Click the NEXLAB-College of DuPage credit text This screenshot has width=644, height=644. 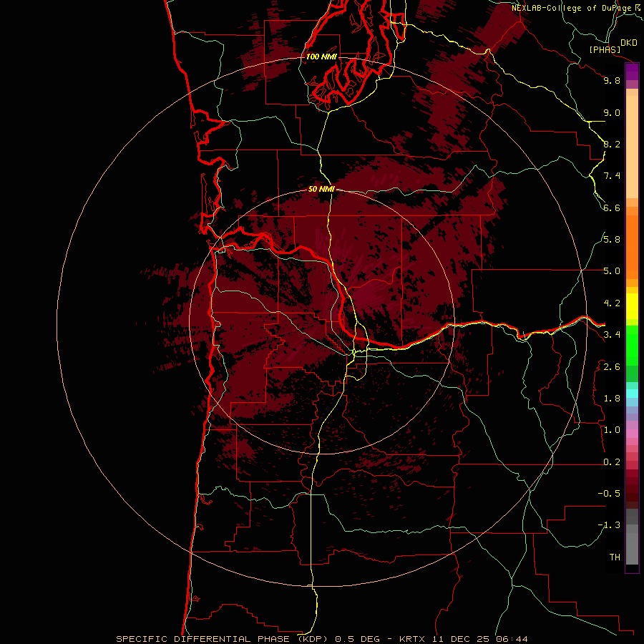coord(572,8)
